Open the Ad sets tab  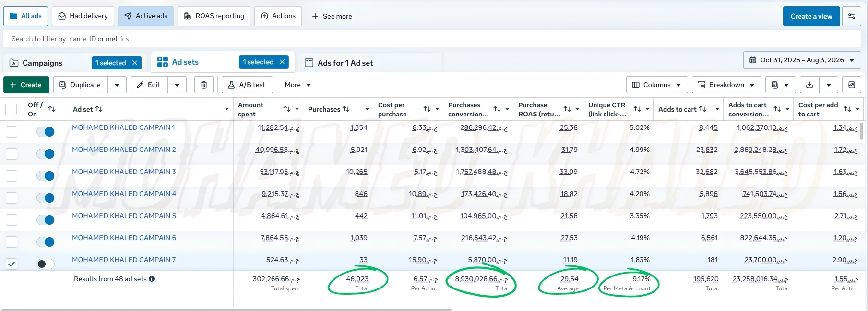point(185,62)
